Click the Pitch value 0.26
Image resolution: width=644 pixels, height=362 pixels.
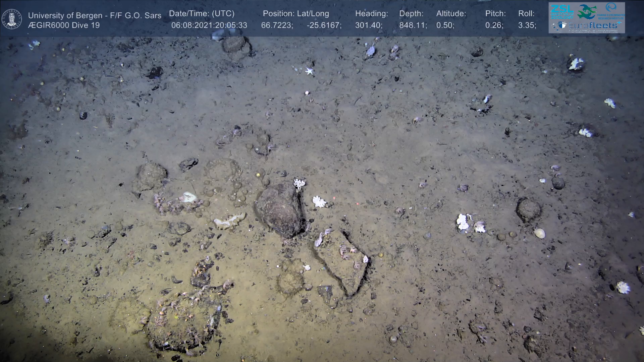pos(494,25)
